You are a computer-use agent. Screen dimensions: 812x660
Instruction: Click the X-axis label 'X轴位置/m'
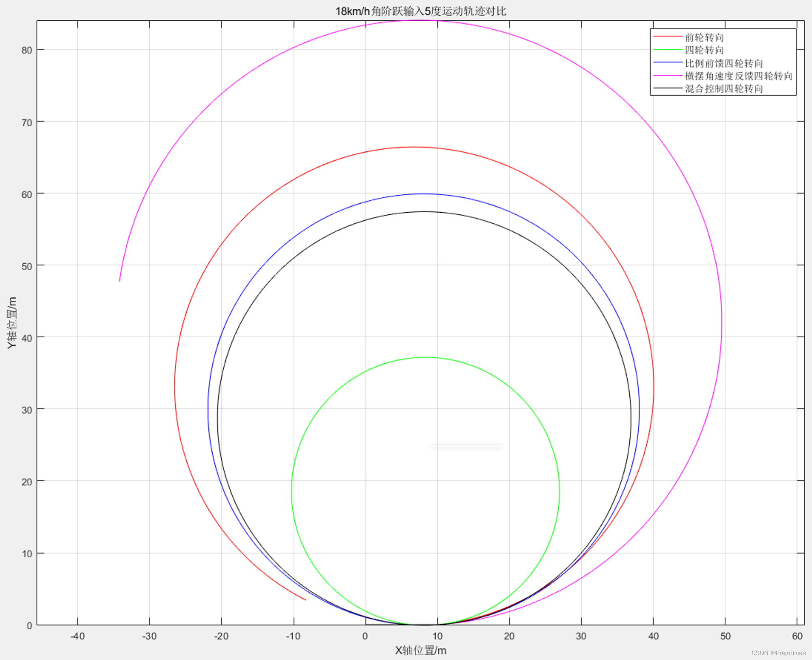(421, 650)
